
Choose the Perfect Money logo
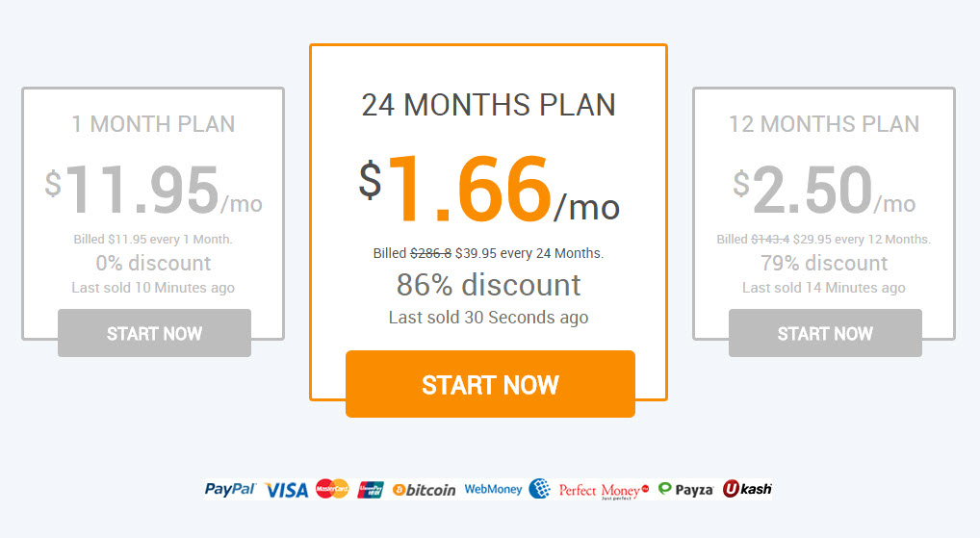click(604, 491)
